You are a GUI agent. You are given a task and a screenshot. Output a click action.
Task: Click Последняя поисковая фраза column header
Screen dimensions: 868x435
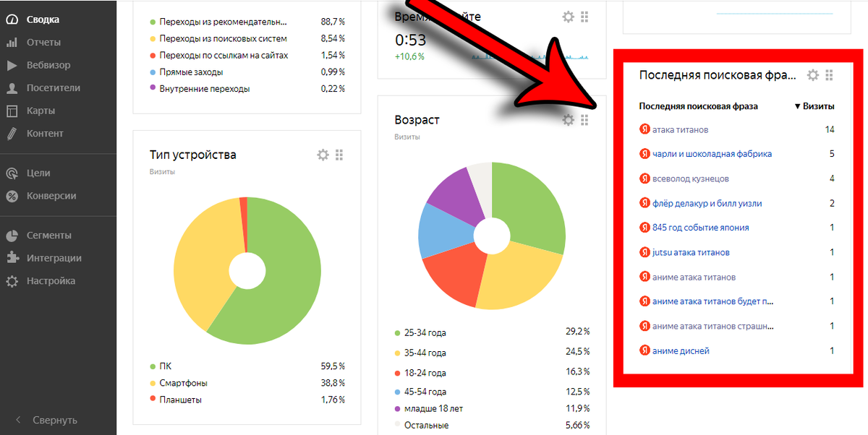tap(698, 106)
